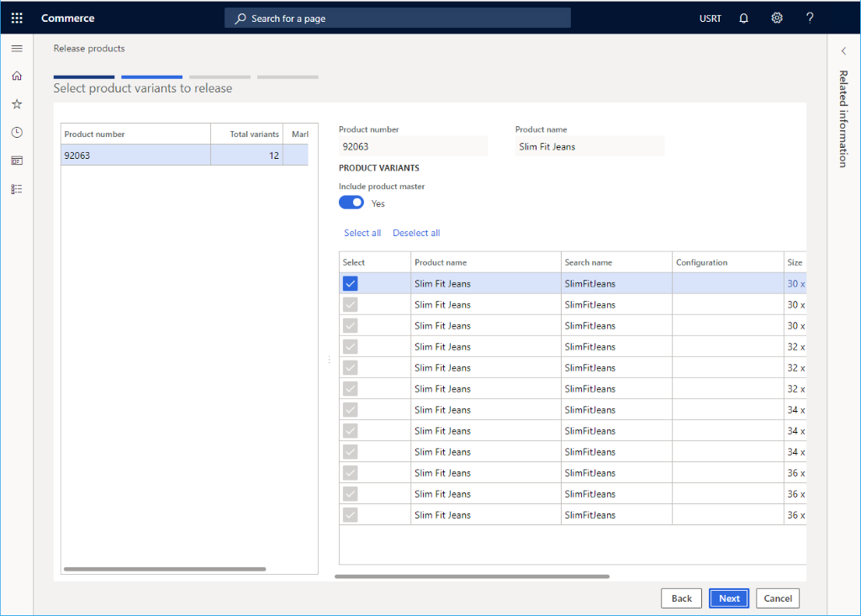Viewport: 861px width, 616px height.
Task: Open Modules list from the sidebar
Action: click(16, 188)
